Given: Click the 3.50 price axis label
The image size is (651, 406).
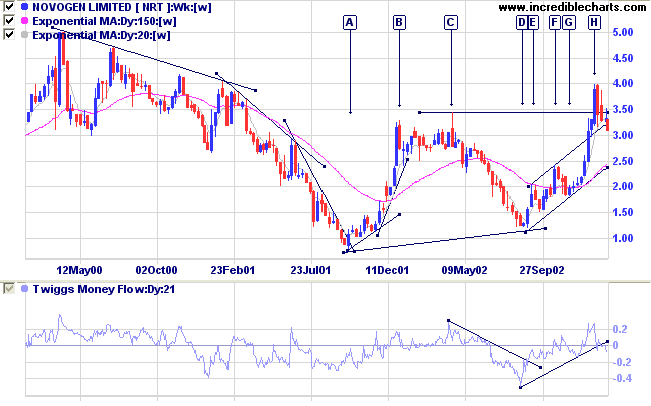Looking at the screenshot, I should pyautogui.click(x=623, y=109).
